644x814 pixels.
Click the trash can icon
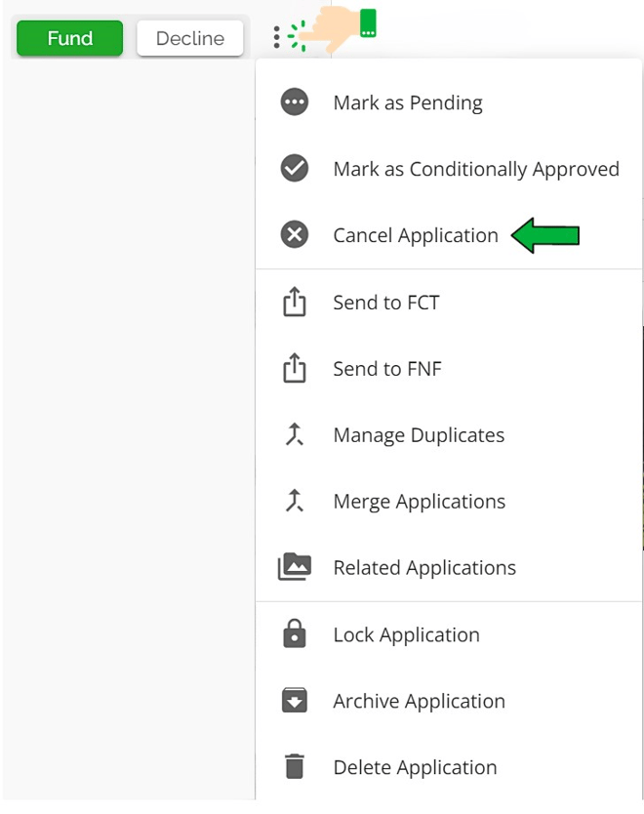pos(295,766)
